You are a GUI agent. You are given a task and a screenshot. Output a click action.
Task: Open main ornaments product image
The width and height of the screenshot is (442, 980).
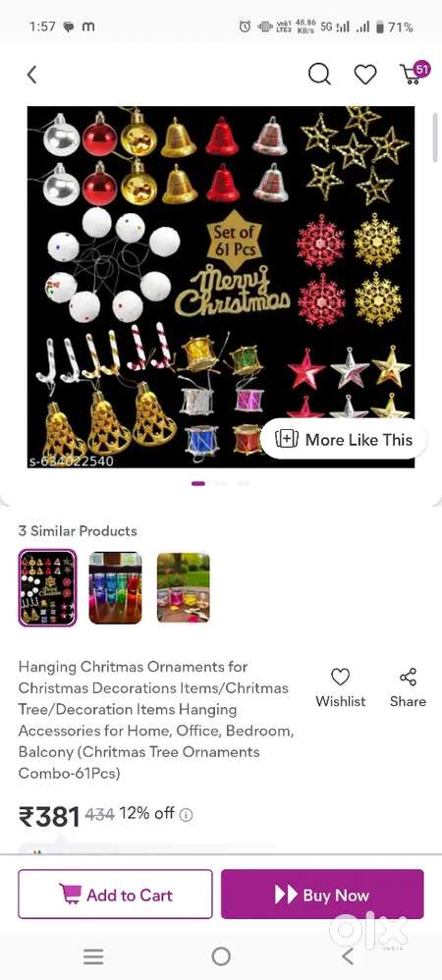(x=221, y=287)
